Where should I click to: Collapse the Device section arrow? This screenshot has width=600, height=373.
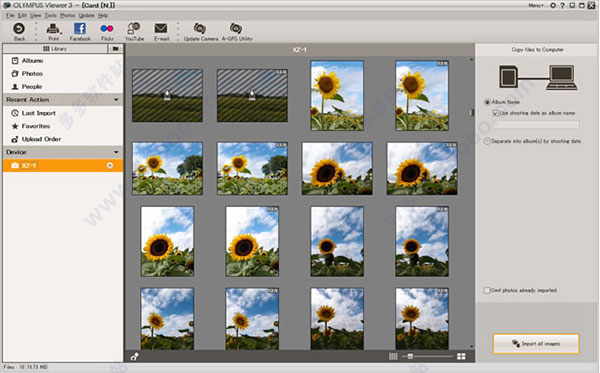point(116,152)
